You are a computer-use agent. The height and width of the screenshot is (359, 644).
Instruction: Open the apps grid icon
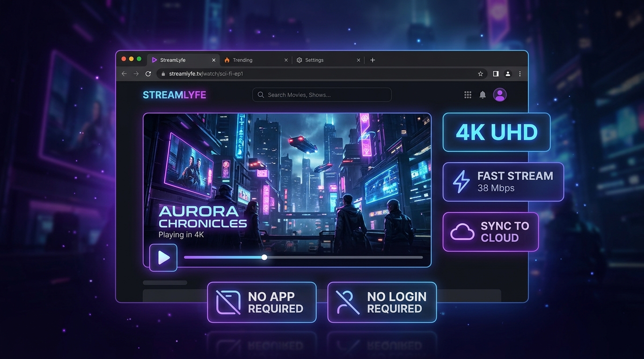[x=468, y=95]
